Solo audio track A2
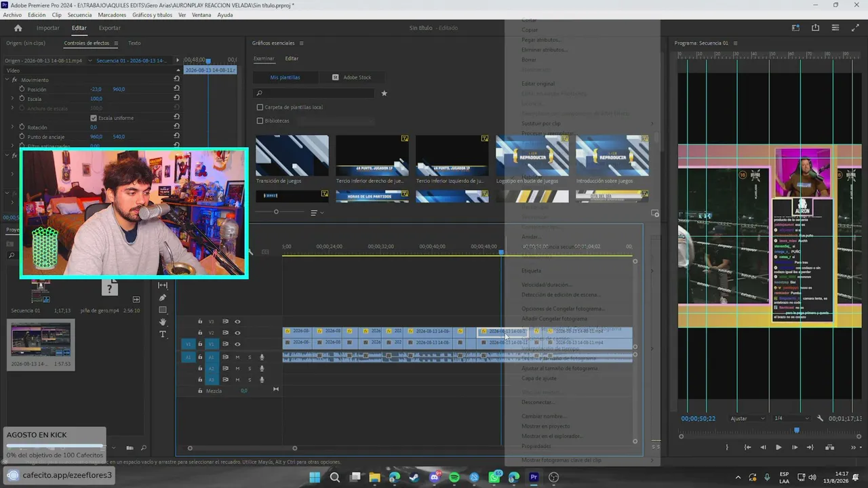 (x=250, y=368)
